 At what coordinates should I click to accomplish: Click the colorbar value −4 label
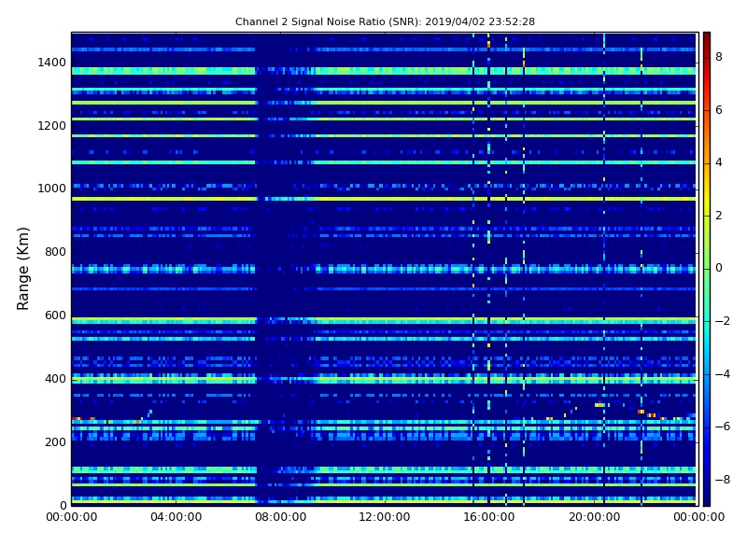[723, 374]
